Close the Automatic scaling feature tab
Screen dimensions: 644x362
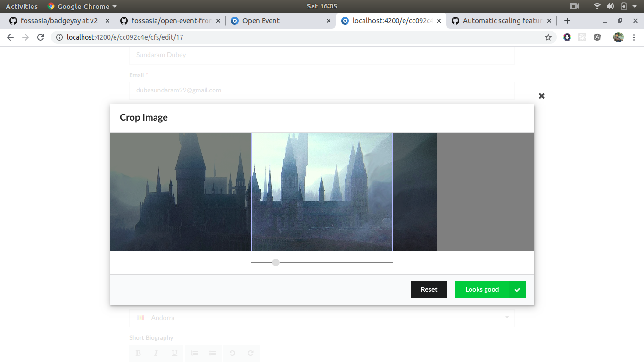click(549, 21)
